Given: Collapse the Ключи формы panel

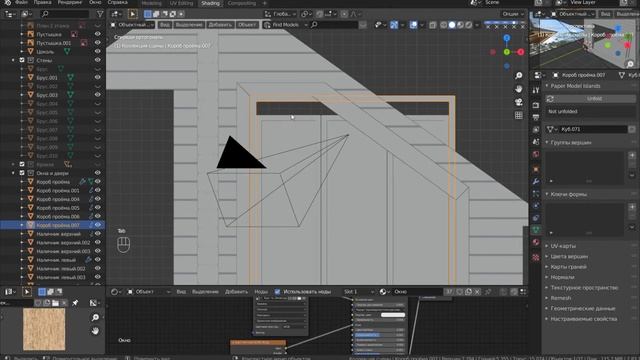Looking at the screenshot, I should [547, 194].
